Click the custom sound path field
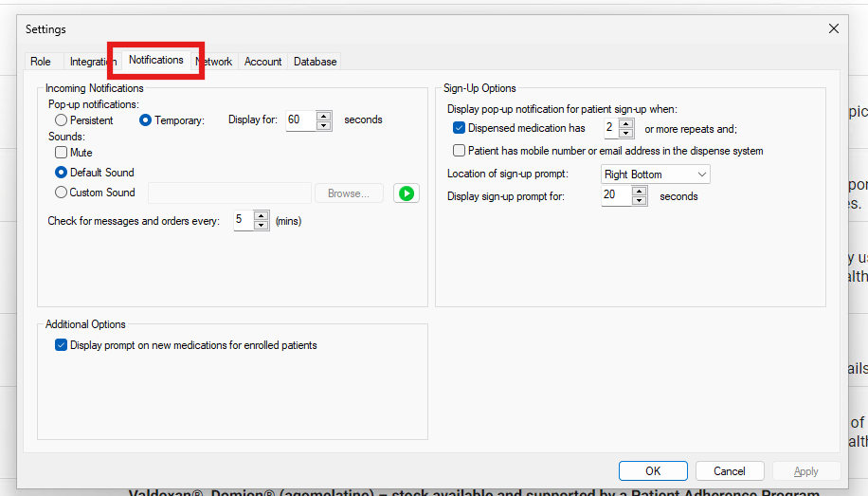Image resolution: width=868 pixels, height=496 pixels. tap(229, 193)
